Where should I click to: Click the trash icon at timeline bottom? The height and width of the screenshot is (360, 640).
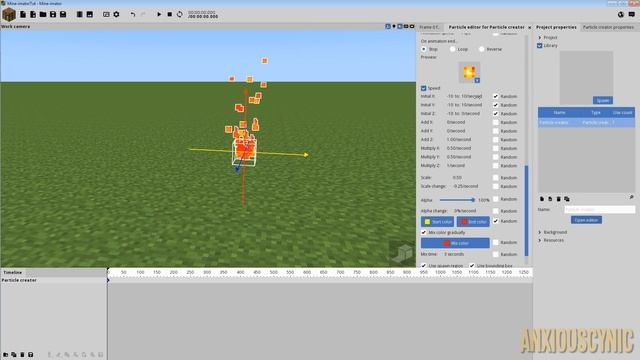22,355
